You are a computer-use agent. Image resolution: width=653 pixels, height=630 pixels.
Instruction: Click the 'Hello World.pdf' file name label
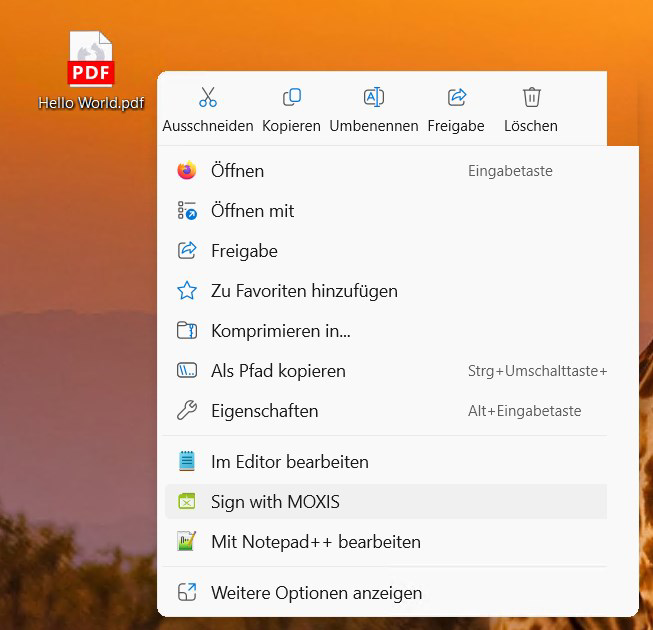[x=91, y=103]
